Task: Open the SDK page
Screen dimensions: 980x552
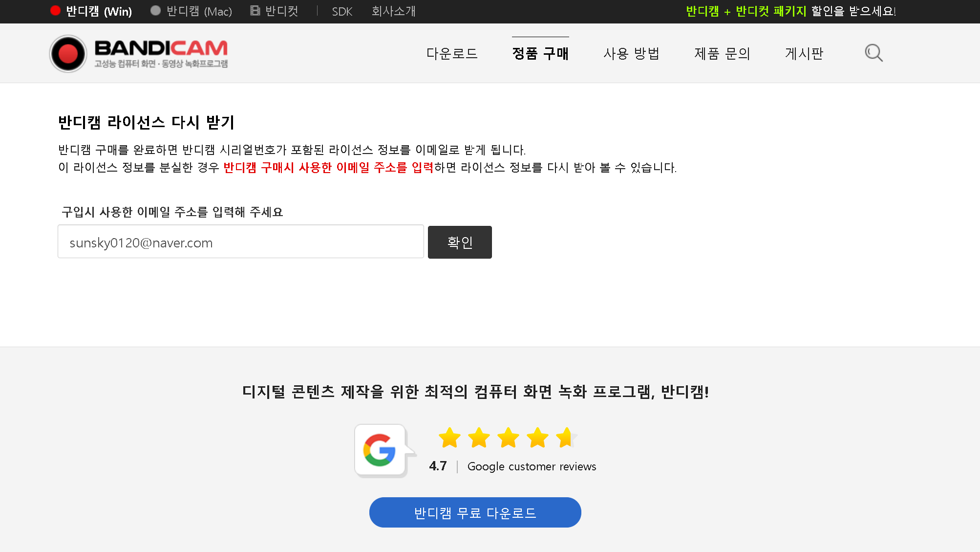Action: pyautogui.click(x=342, y=11)
